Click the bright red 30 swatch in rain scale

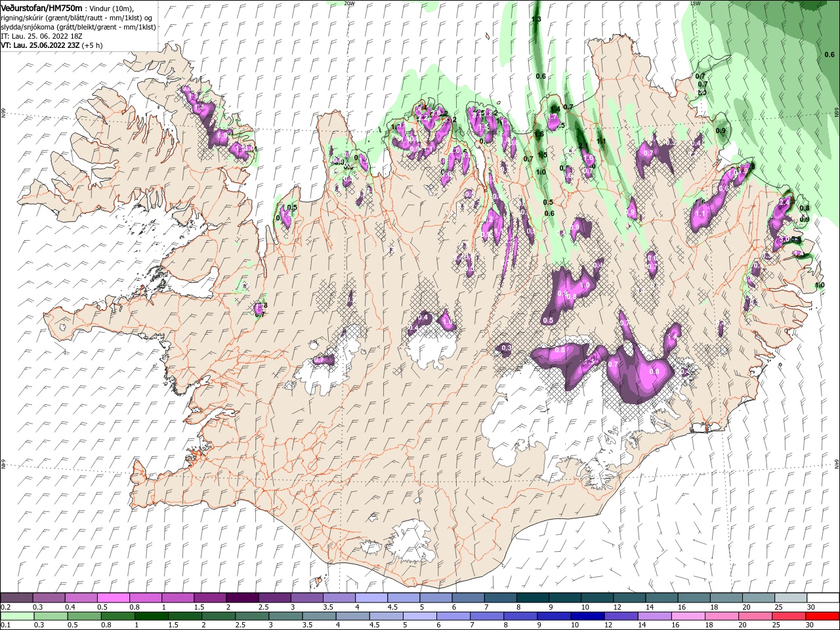[x=823, y=616]
